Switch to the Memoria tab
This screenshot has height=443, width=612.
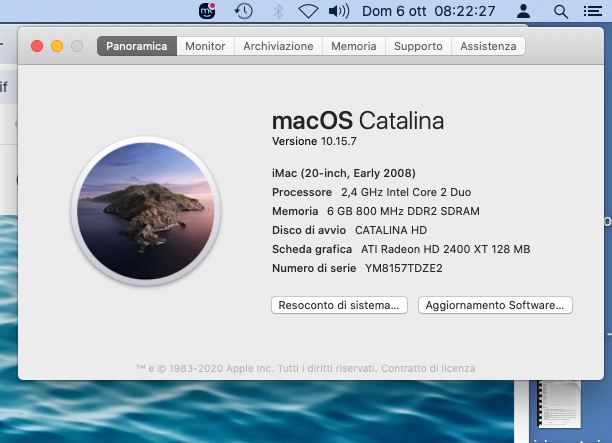pos(354,46)
